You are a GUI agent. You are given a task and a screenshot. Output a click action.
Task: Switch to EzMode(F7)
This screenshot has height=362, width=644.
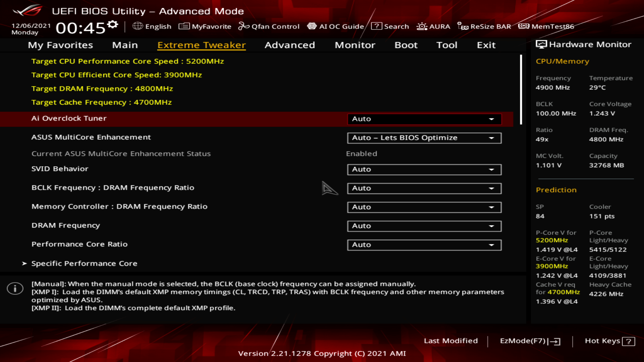[530, 341]
